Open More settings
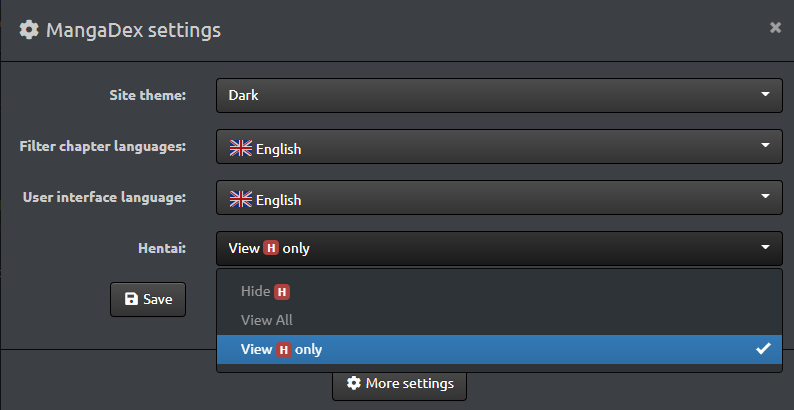The height and width of the screenshot is (410, 794). click(399, 383)
